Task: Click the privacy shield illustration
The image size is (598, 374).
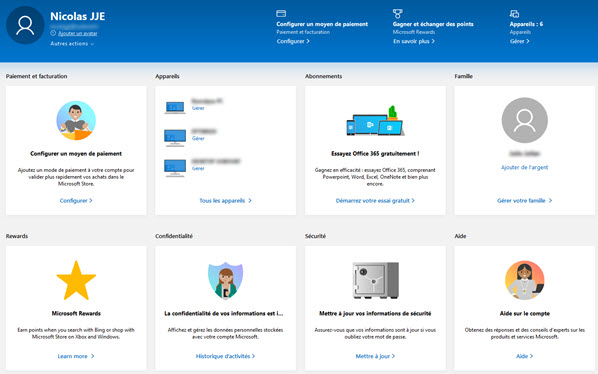Action: 225,280
